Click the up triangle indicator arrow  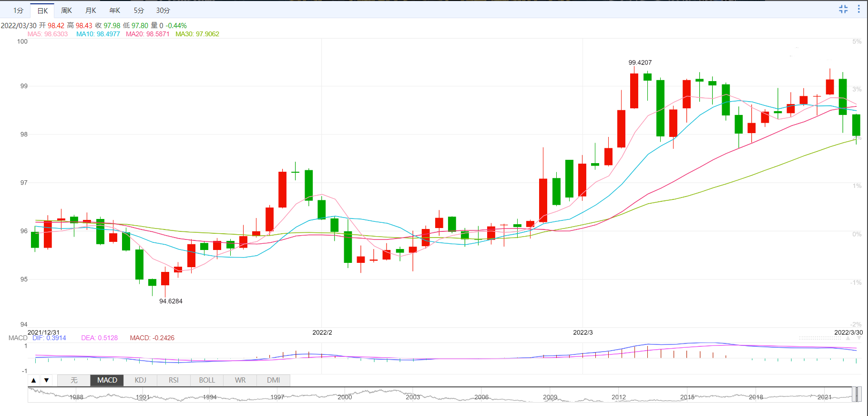33,380
